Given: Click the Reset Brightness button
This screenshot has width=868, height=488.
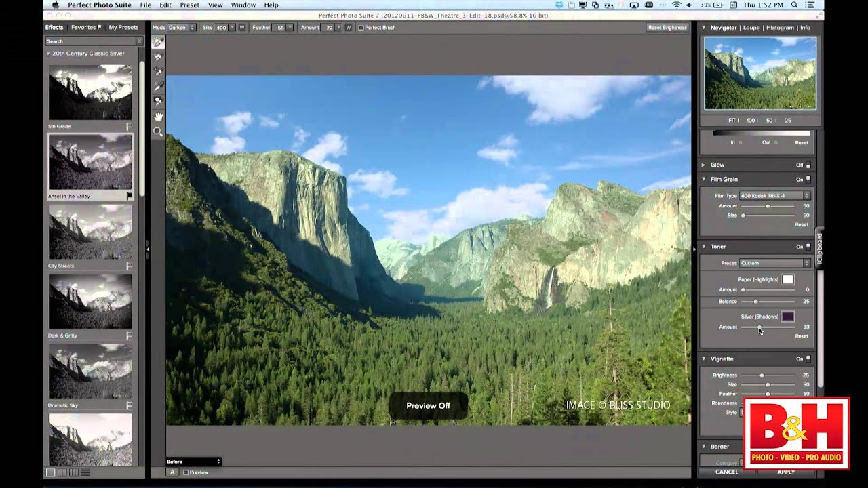Looking at the screenshot, I should [x=667, y=28].
